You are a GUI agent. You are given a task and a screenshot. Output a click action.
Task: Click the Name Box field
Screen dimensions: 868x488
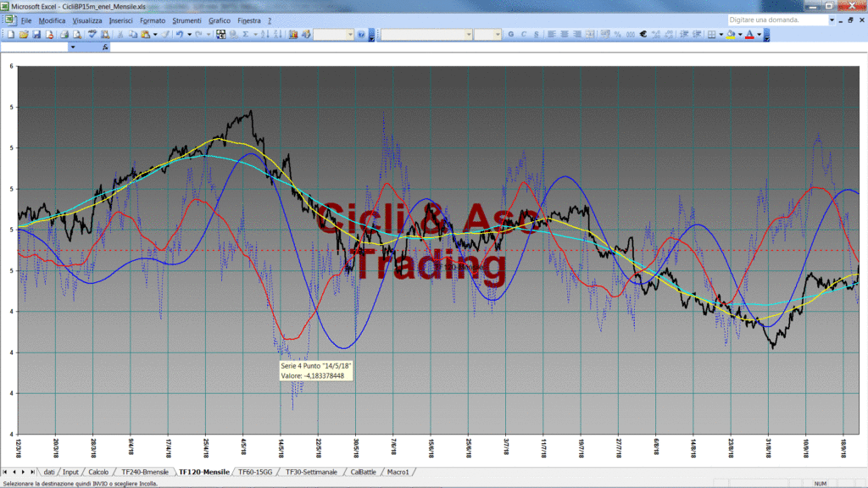[x=34, y=47]
